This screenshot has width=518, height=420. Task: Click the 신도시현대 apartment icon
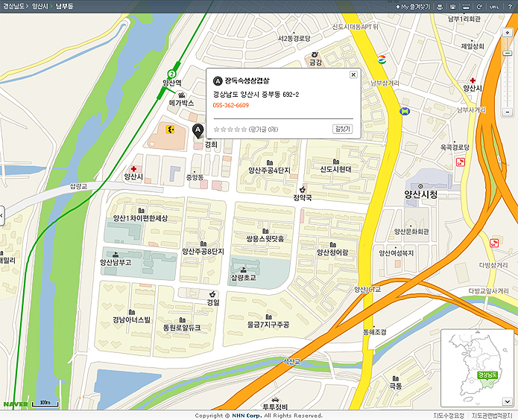336,162
